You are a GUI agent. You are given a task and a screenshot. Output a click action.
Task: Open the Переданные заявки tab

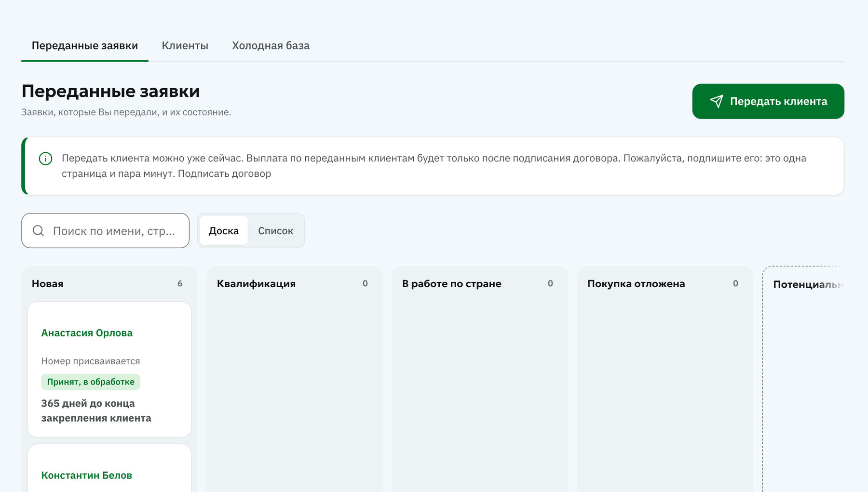click(x=85, y=46)
